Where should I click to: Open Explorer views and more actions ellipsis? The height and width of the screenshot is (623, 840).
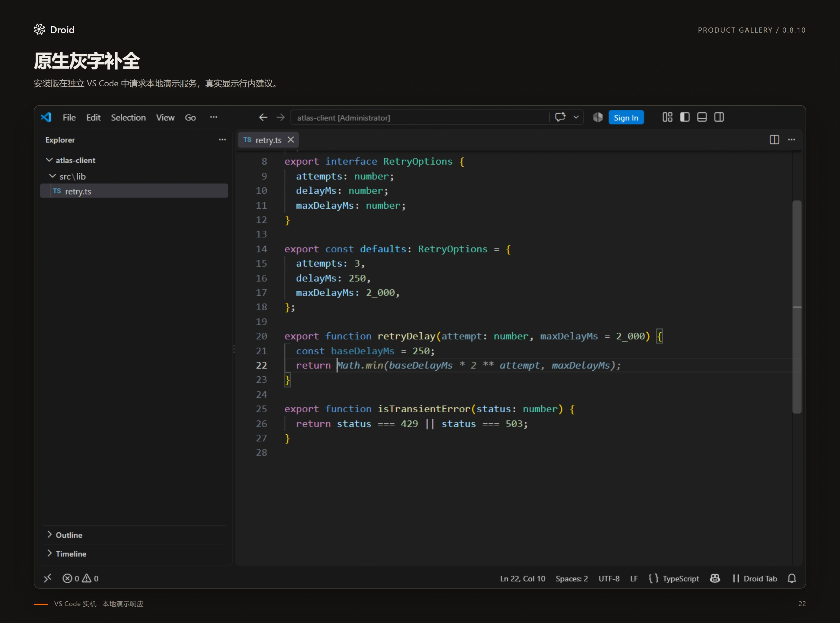tap(222, 140)
